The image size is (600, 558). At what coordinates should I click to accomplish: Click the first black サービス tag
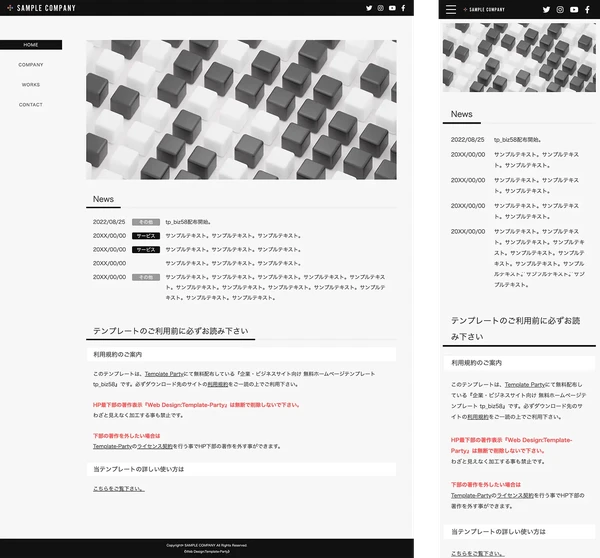point(146,236)
